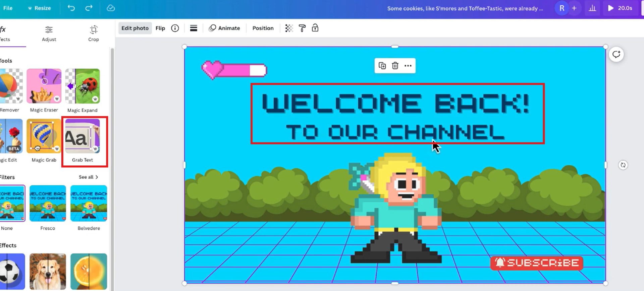Image resolution: width=644 pixels, height=291 pixels.
Task: Open the File menu
Action: coord(8,8)
